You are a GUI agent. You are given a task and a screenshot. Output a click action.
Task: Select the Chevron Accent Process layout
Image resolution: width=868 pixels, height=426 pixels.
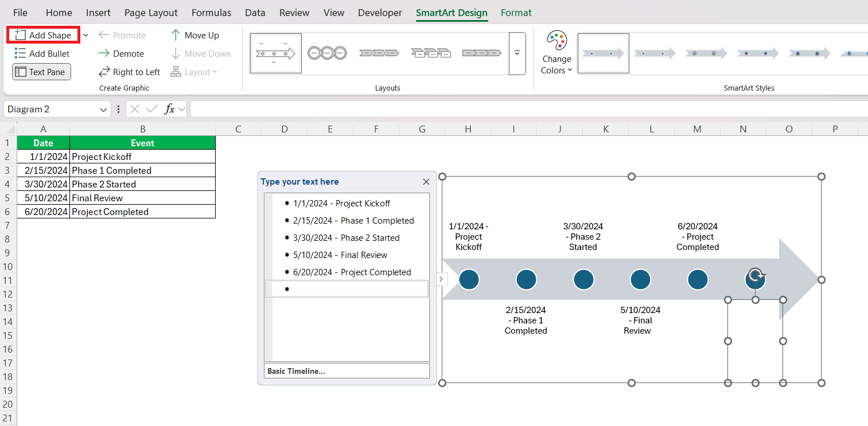430,53
